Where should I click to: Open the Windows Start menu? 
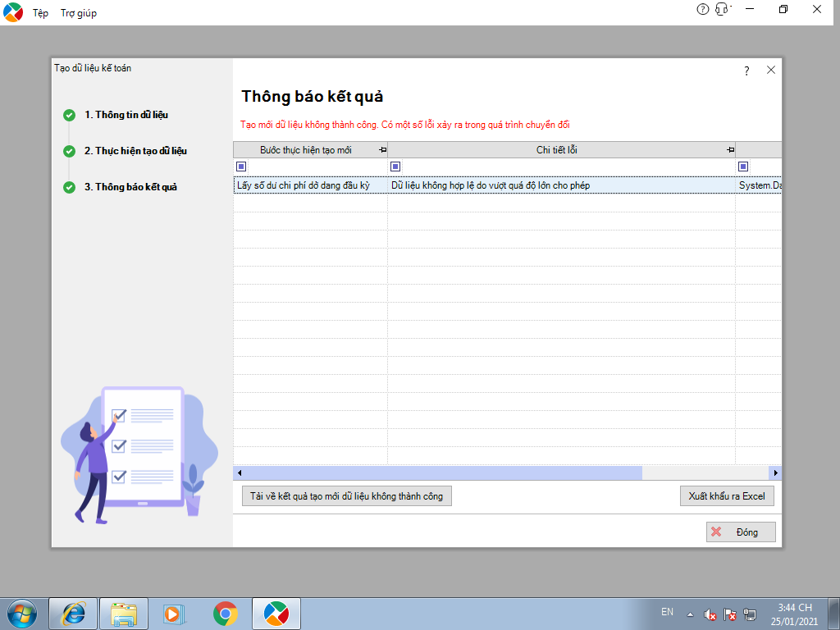pyautogui.click(x=22, y=614)
